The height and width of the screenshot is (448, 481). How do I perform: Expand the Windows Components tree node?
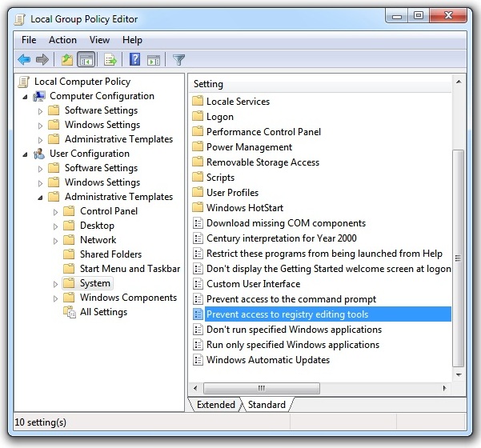click(x=56, y=298)
